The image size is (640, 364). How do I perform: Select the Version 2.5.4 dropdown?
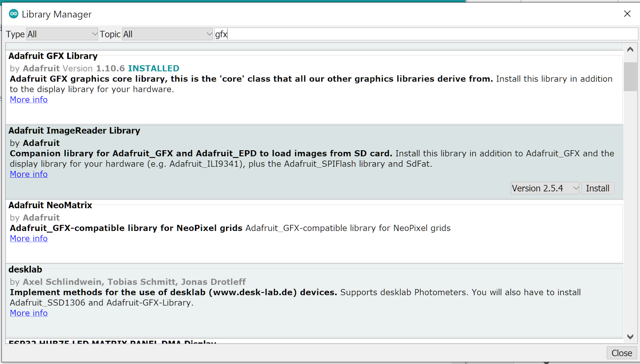coord(545,188)
